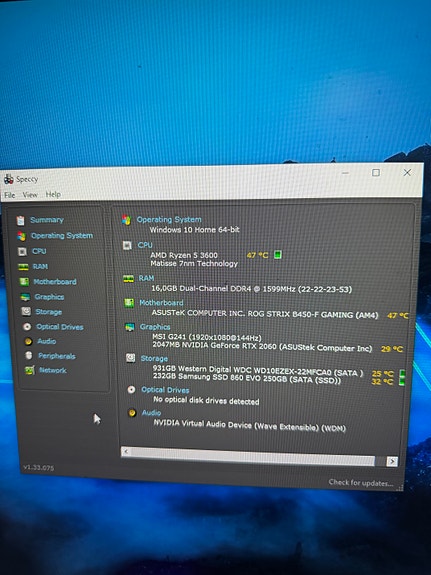Click the NVIDIA Virtual Audio Device line
The height and width of the screenshot is (575, 431).
(249, 425)
